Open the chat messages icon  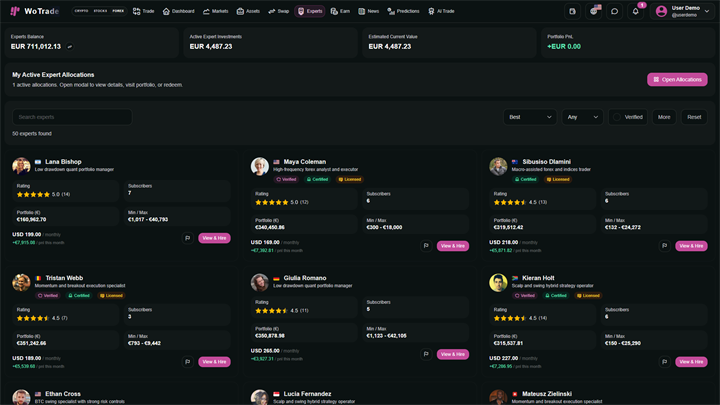[x=614, y=11]
